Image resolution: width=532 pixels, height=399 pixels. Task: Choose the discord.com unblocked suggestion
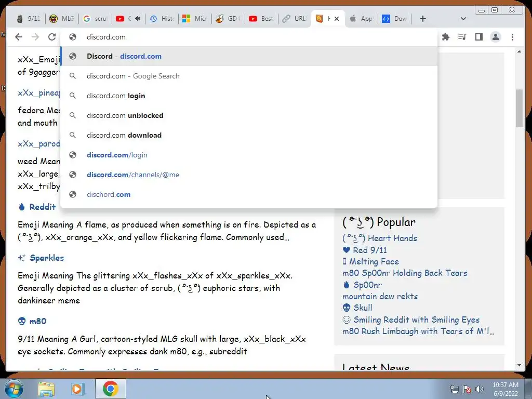coord(249,115)
